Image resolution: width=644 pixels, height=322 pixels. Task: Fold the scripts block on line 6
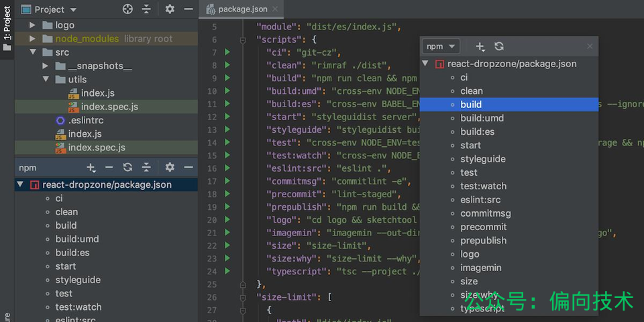click(x=243, y=40)
